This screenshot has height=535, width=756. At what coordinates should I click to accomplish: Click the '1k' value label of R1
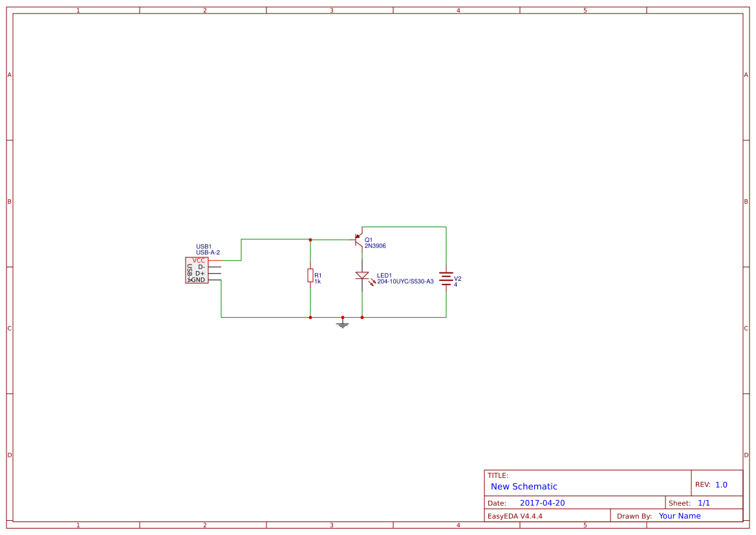coord(318,281)
